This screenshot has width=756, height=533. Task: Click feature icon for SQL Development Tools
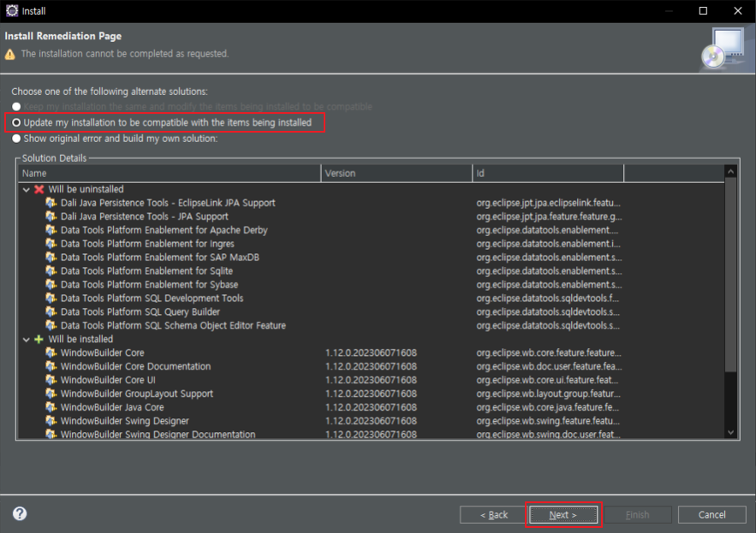click(51, 299)
